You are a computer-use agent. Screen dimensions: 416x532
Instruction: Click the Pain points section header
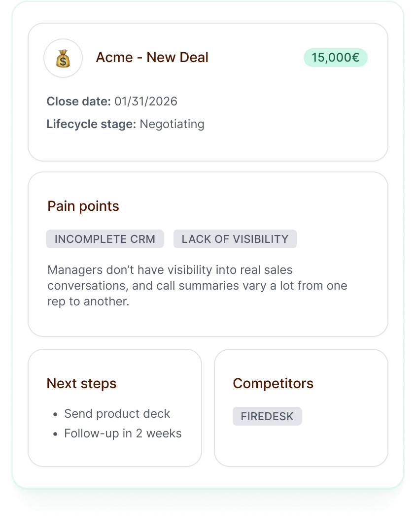[x=82, y=206]
